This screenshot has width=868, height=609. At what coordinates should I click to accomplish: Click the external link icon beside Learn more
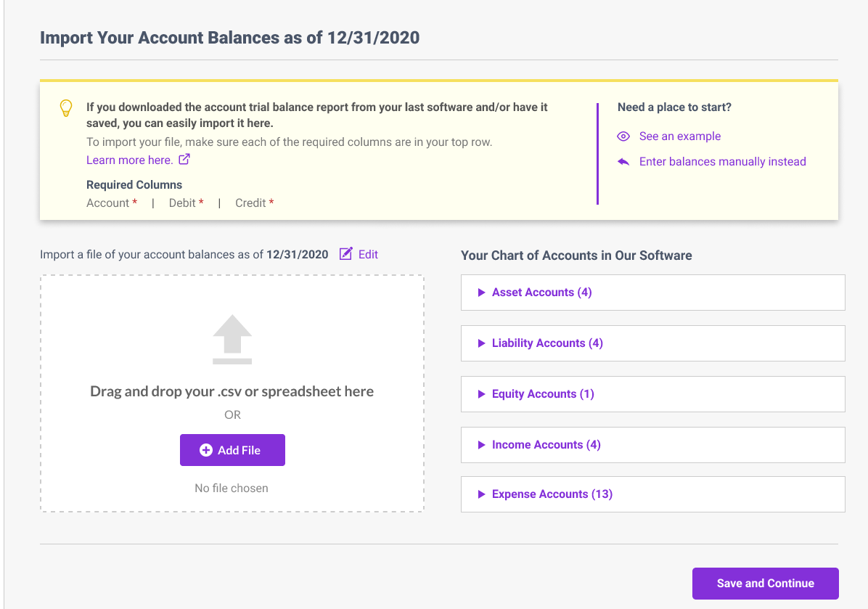pyautogui.click(x=184, y=160)
